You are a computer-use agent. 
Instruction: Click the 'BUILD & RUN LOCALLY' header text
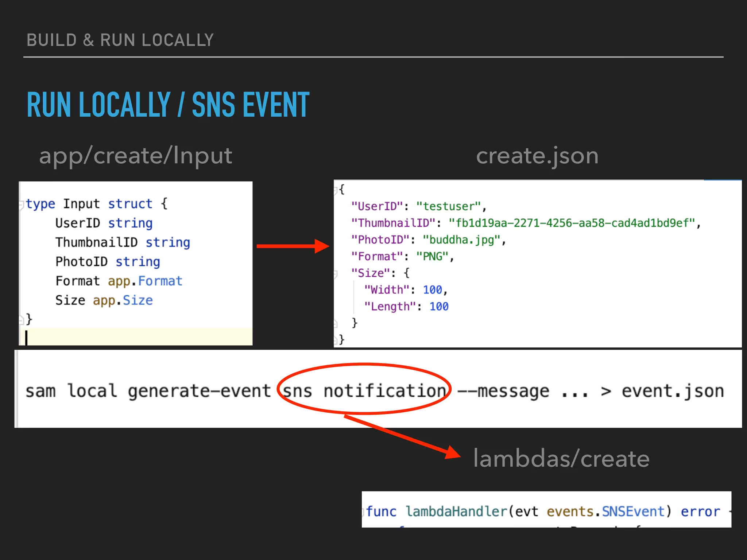(120, 40)
